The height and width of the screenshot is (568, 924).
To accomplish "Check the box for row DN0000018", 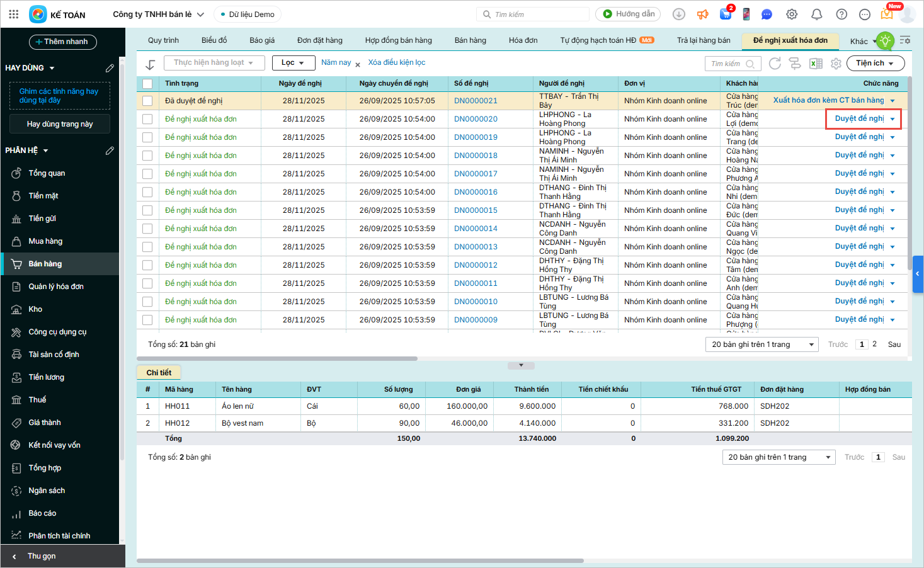I will tap(147, 156).
